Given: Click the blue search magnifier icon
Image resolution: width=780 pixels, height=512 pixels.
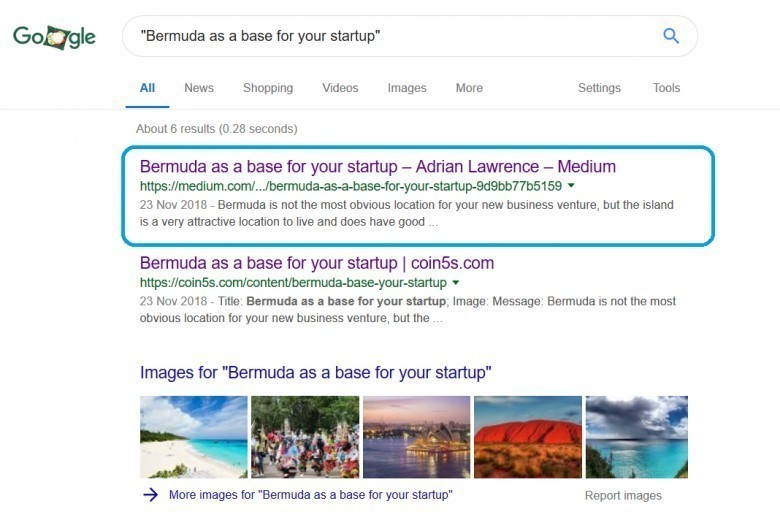Looking at the screenshot, I should coord(671,36).
